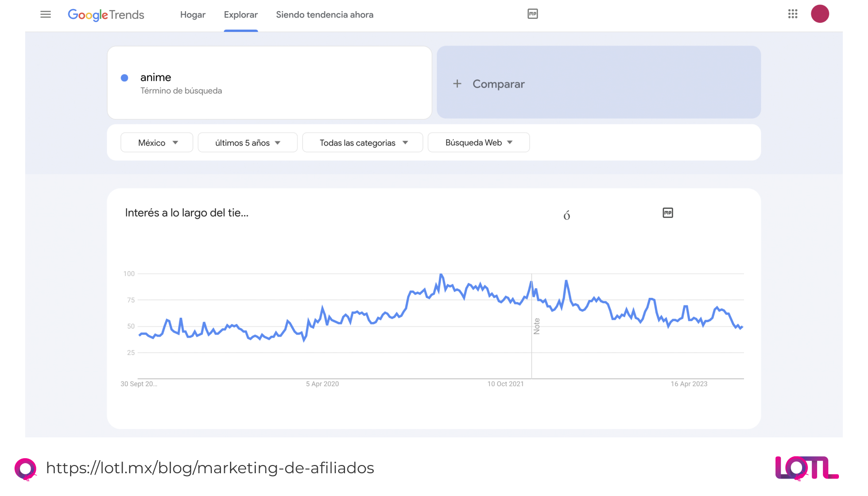Image resolution: width=868 pixels, height=496 pixels.
Task: Click the blue color dot next to 'anime'
Action: tap(124, 77)
